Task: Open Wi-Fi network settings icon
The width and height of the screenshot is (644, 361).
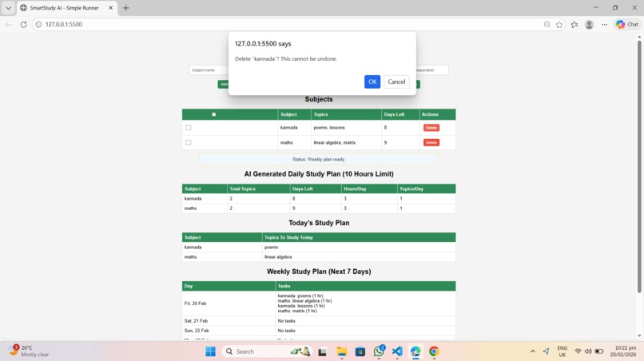Action: click(578, 351)
